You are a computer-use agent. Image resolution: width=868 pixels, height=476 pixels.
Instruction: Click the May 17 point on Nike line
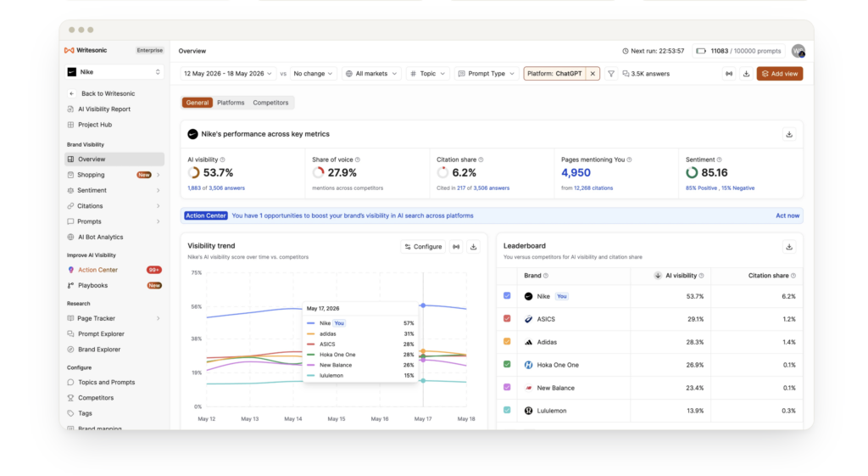click(x=424, y=305)
